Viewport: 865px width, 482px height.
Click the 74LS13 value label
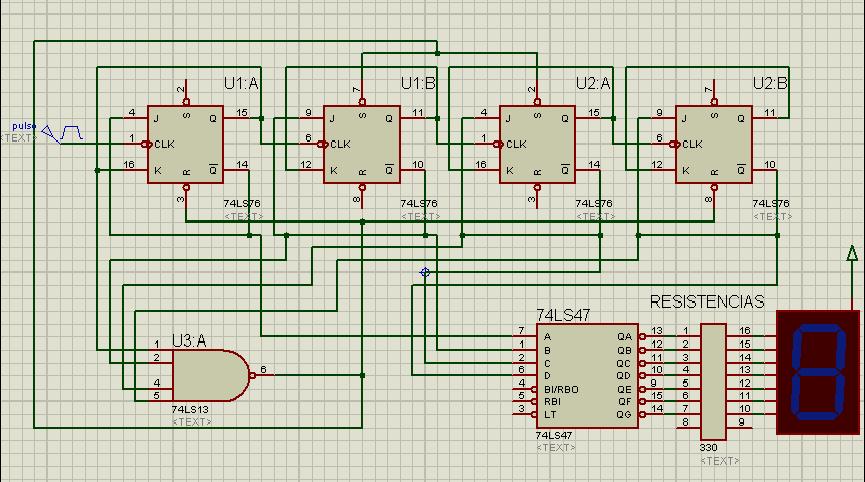click(190, 410)
